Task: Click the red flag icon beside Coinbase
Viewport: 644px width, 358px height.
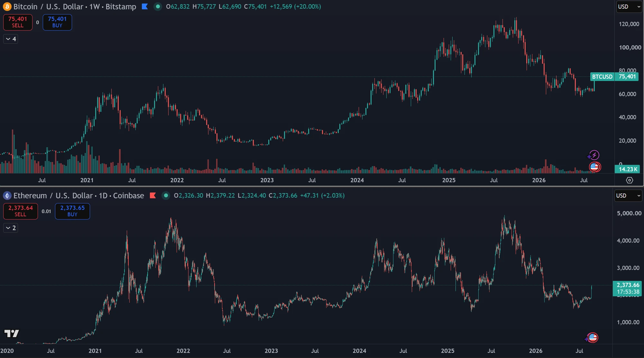Action: click(x=153, y=195)
